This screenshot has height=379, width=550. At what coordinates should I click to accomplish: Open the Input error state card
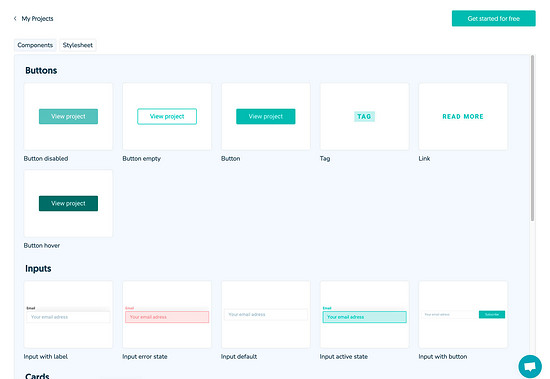pyautogui.click(x=167, y=314)
